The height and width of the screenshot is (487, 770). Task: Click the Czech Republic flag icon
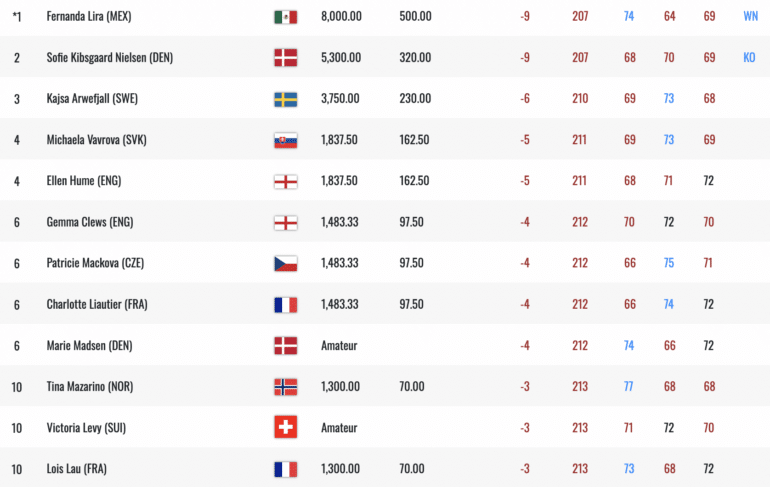(285, 264)
